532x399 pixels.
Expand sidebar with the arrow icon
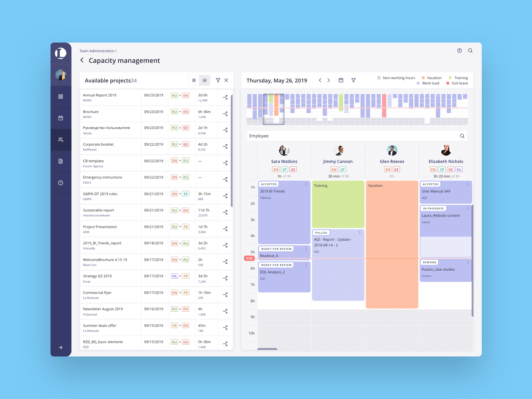coord(61,347)
